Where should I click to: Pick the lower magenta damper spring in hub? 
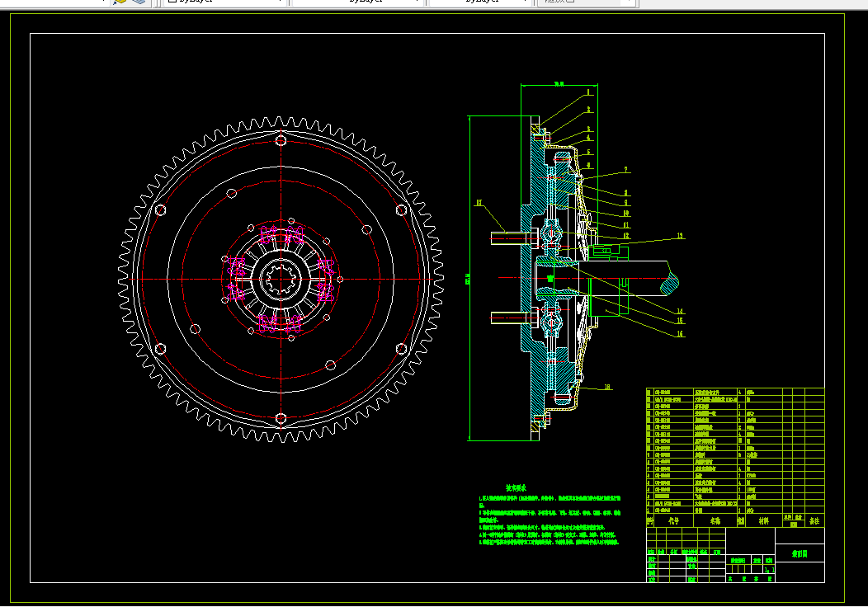coord(281,323)
